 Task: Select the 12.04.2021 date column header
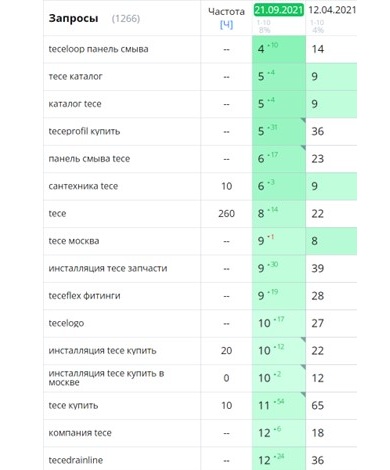tap(332, 10)
